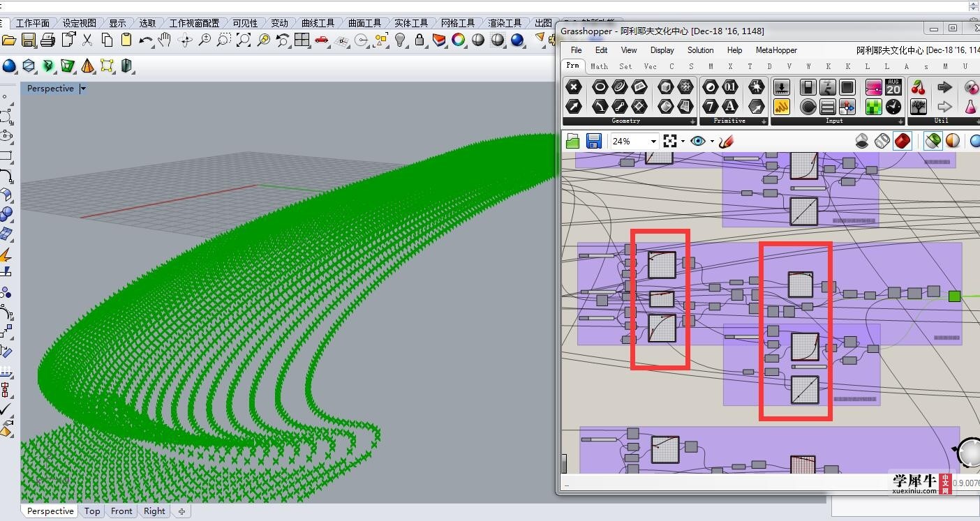Toggle shaded red preview mode in Grasshopper

coord(903,141)
